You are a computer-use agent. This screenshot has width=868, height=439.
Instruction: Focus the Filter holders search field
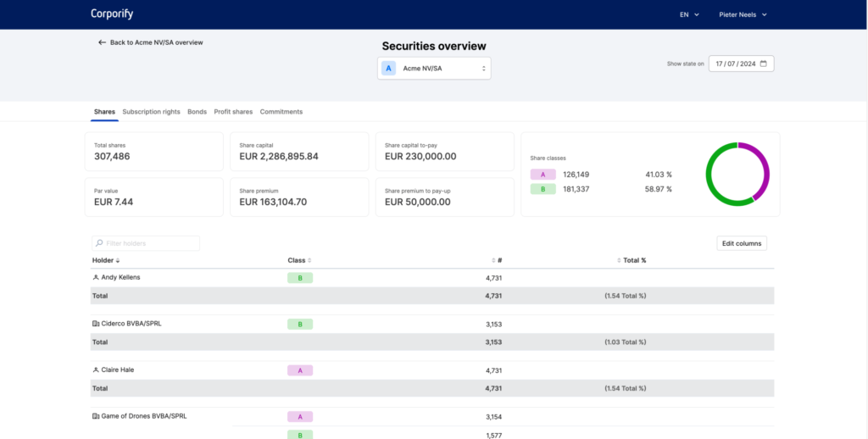tap(146, 243)
